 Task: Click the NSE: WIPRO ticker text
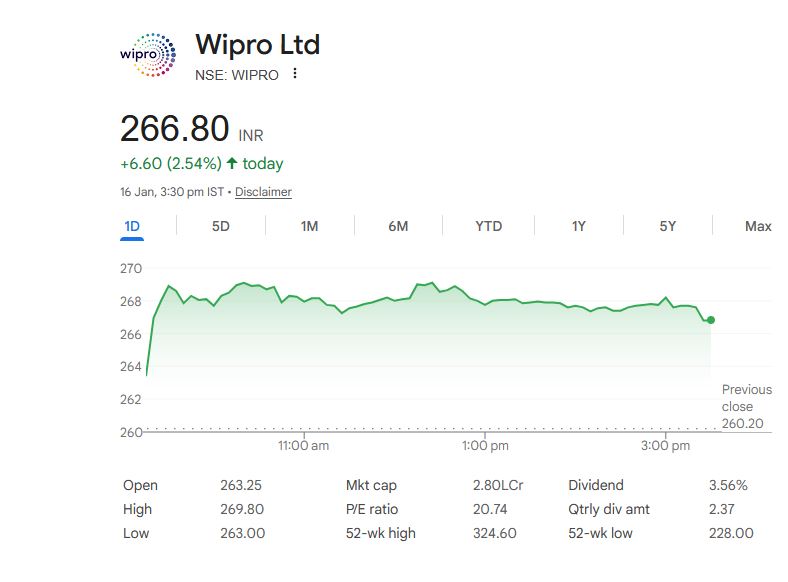point(237,75)
